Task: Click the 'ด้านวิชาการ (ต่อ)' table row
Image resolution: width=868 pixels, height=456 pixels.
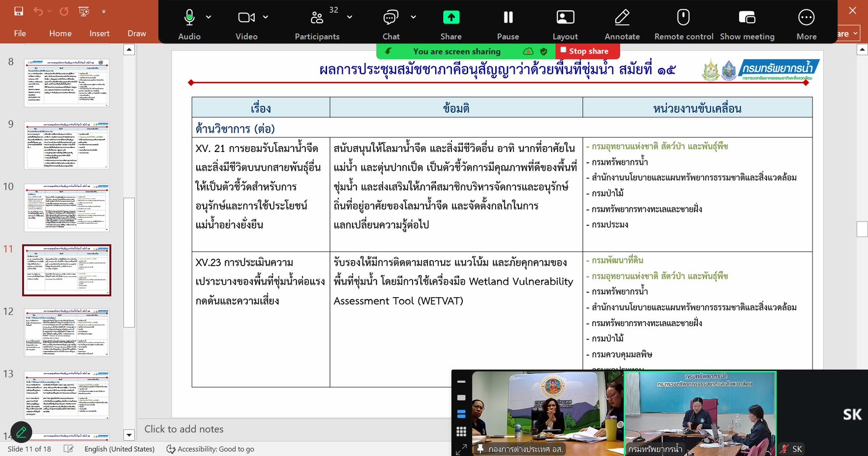Action: 502,128
